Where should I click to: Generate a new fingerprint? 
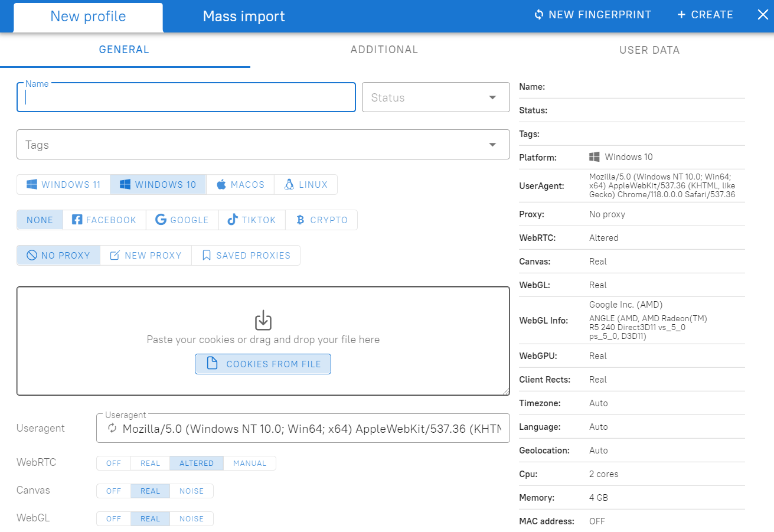pos(592,14)
